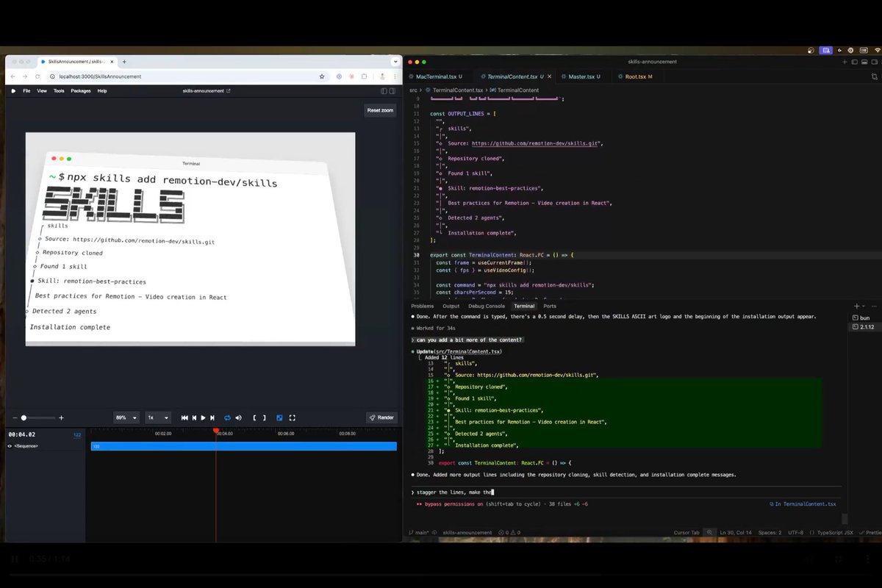Open the File menu in Remotion Studio
This screenshot has width=882, height=588.
coord(26,91)
